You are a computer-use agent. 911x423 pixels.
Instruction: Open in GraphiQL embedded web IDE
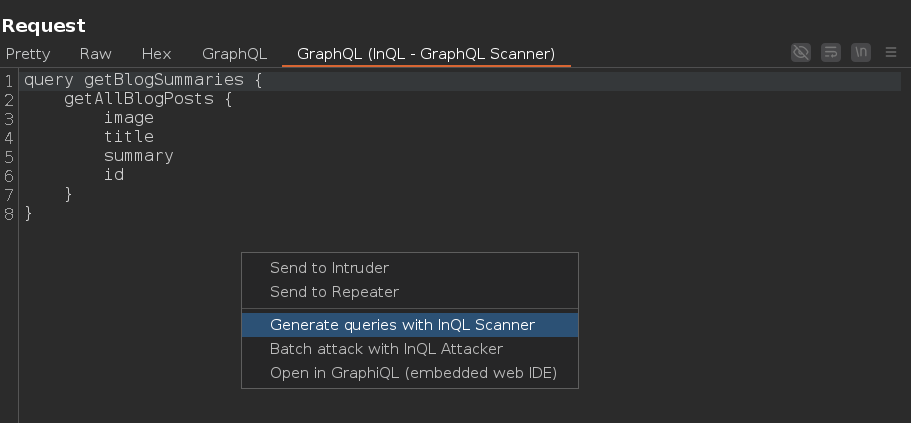pos(413,373)
